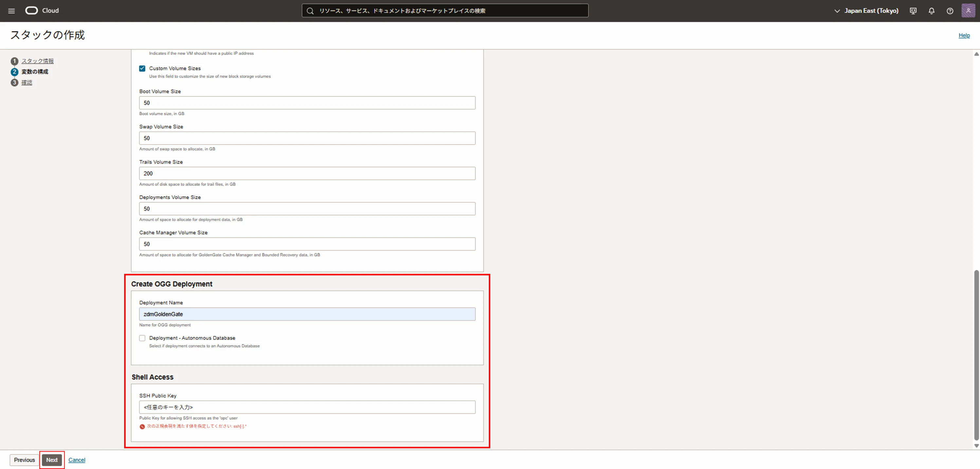Click the Next button
Screen dimensions: 980x469
pyautogui.click(x=52, y=460)
